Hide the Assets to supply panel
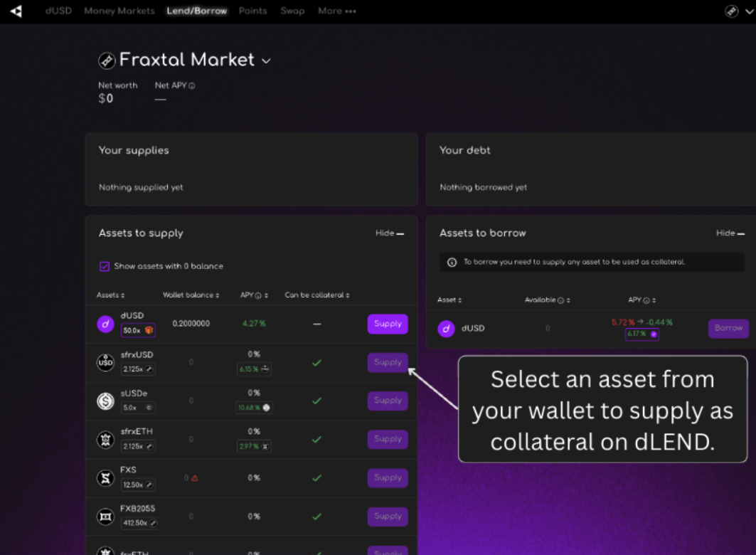 point(390,233)
